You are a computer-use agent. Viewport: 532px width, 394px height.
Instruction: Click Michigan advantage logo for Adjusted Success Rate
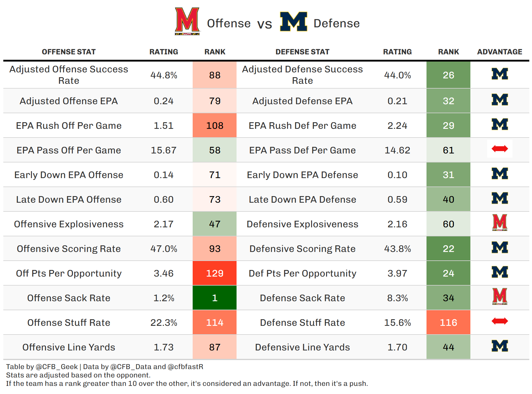[x=500, y=74]
